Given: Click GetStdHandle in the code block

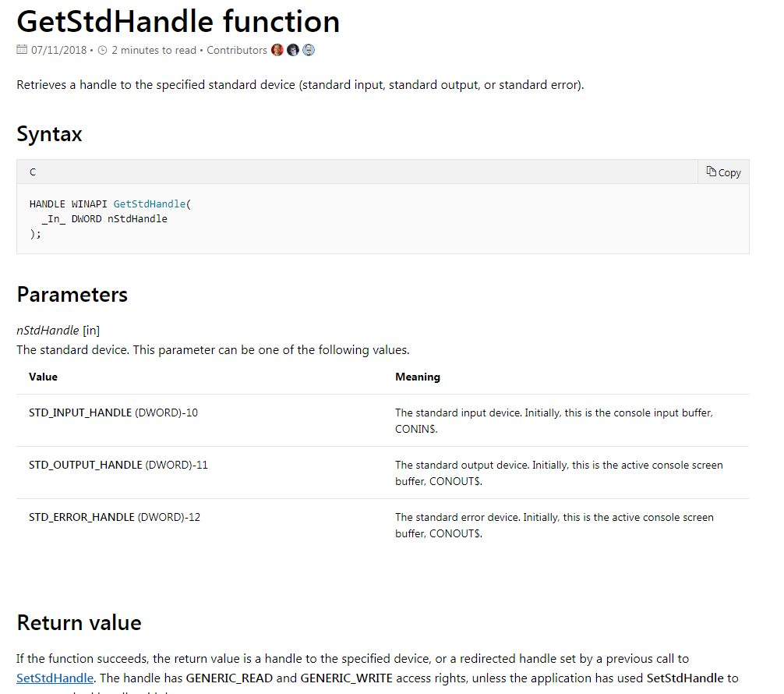Looking at the screenshot, I should point(150,204).
